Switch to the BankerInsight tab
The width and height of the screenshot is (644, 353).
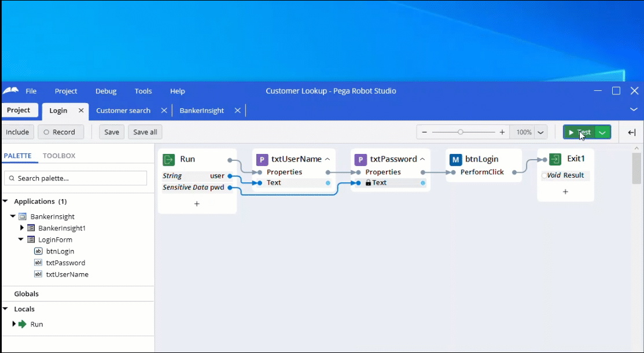[202, 111]
